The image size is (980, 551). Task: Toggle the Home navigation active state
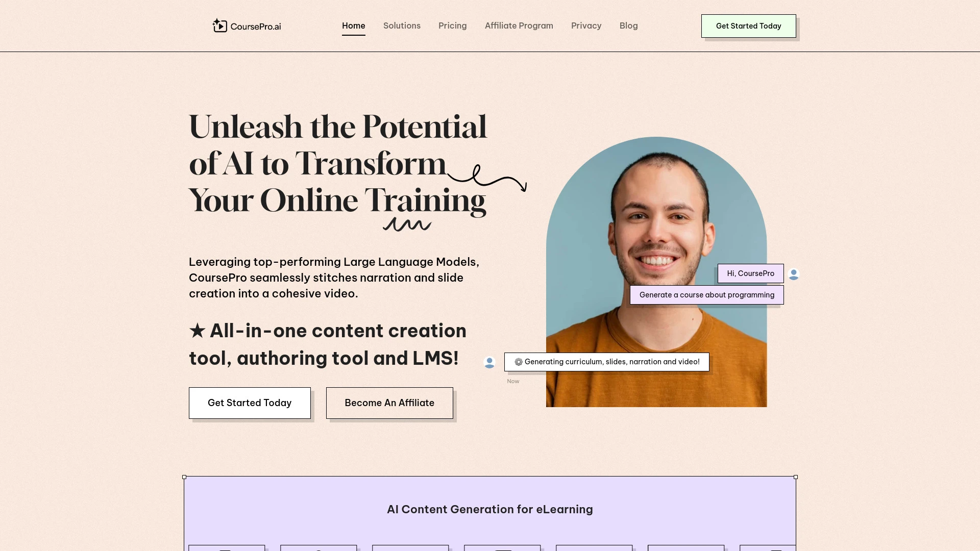(x=353, y=26)
